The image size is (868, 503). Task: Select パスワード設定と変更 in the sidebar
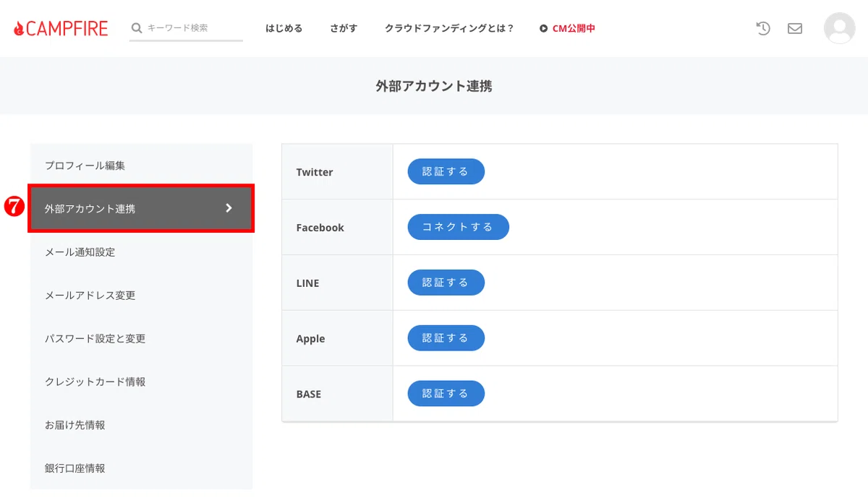coord(141,339)
